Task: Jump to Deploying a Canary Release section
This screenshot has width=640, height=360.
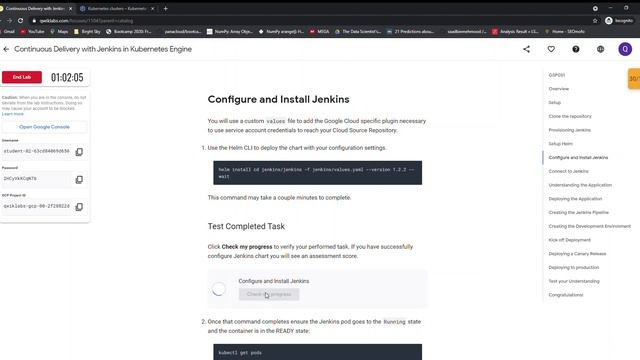Action: [577, 254]
